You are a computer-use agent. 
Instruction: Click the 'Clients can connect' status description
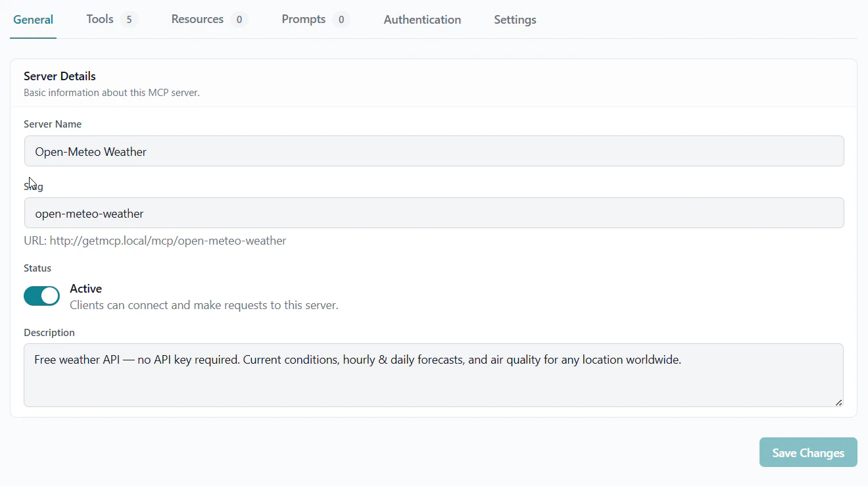click(x=204, y=305)
